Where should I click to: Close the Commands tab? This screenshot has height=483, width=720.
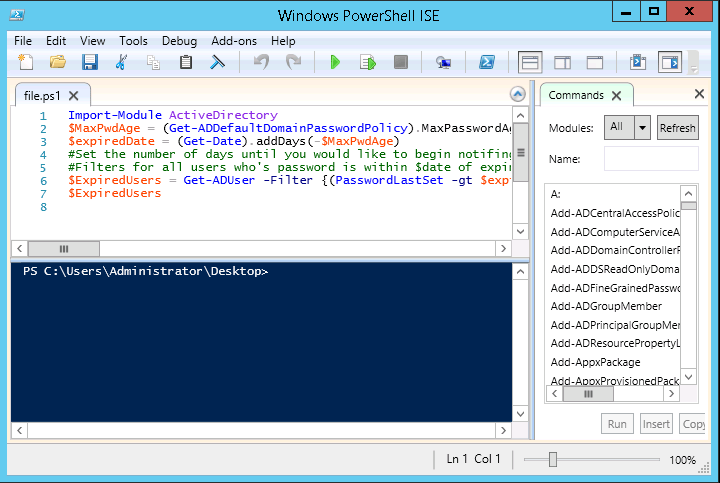pyautogui.click(x=616, y=95)
